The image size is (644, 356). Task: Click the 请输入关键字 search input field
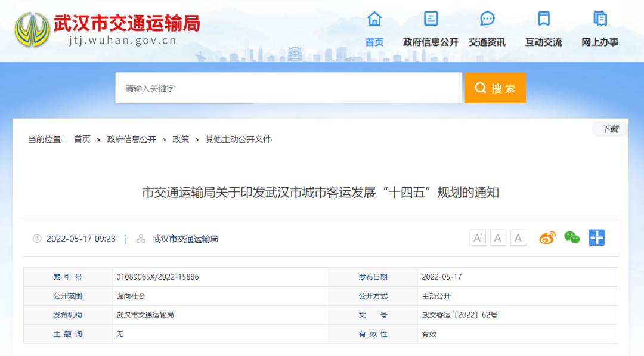tap(289, 88)
